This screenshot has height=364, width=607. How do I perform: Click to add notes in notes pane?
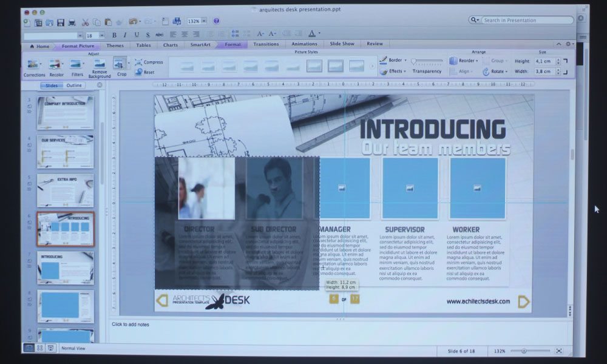click(x=131, y=325)
